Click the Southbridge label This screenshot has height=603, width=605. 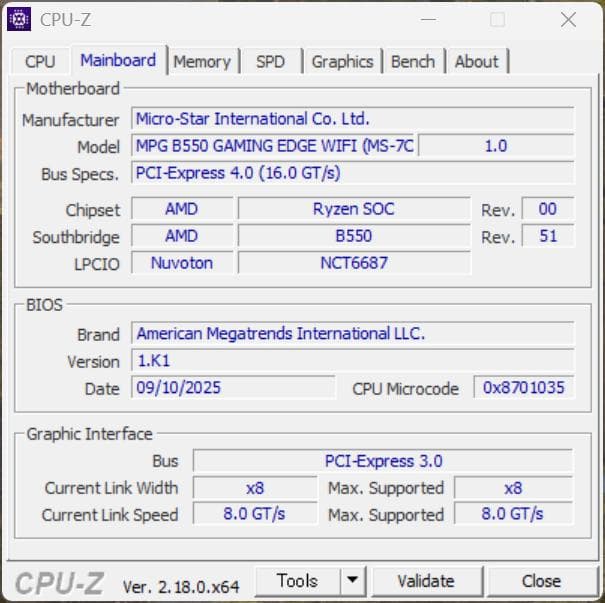76,237
